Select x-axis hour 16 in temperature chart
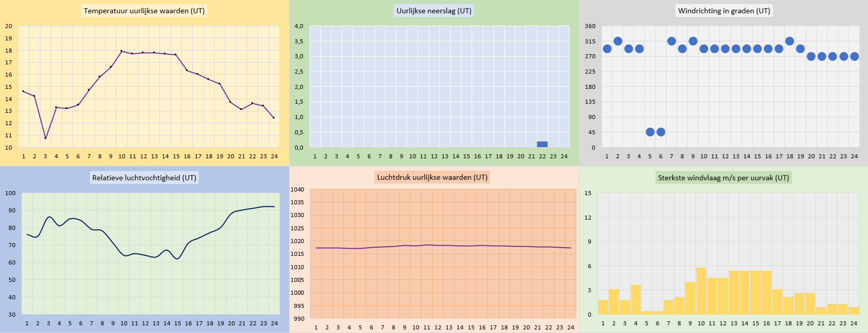The image size is (868, 333). [187, 156]
